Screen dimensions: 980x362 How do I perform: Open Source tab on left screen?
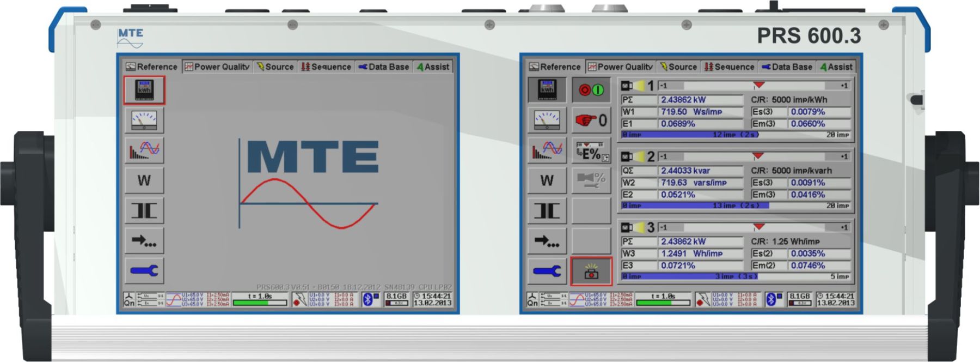tap(275, 67)
